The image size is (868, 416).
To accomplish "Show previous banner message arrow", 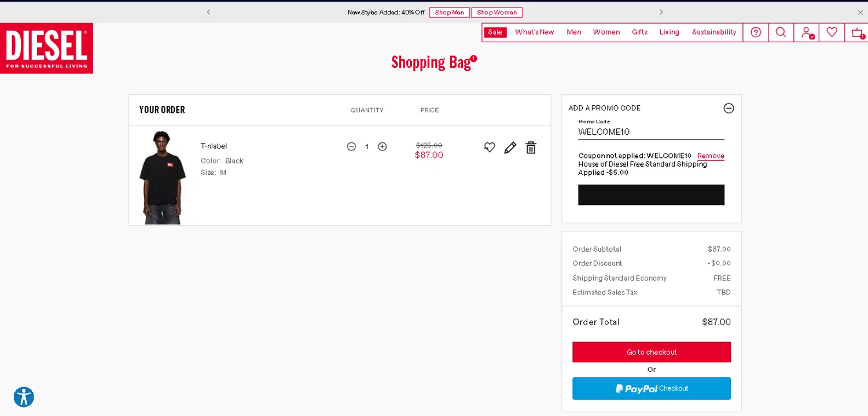I will [x=208, y=12].
